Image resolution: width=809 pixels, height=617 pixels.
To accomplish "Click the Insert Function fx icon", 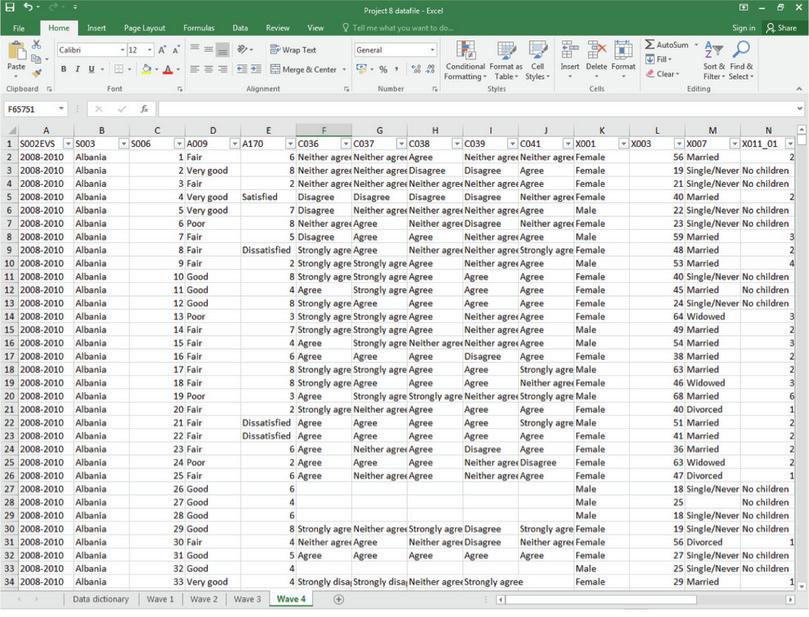I will click(x=144, y=109).
